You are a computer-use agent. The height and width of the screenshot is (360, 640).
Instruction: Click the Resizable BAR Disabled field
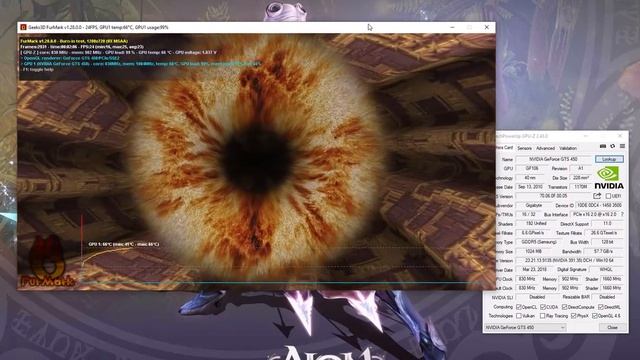(x=607, y=297)
